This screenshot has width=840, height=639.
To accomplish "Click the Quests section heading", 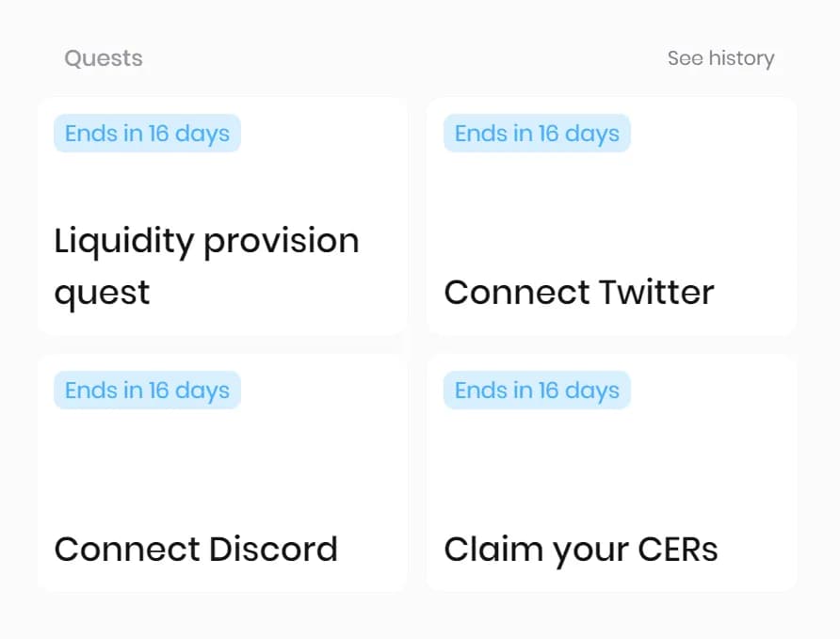I will click(x=104, y=58).
